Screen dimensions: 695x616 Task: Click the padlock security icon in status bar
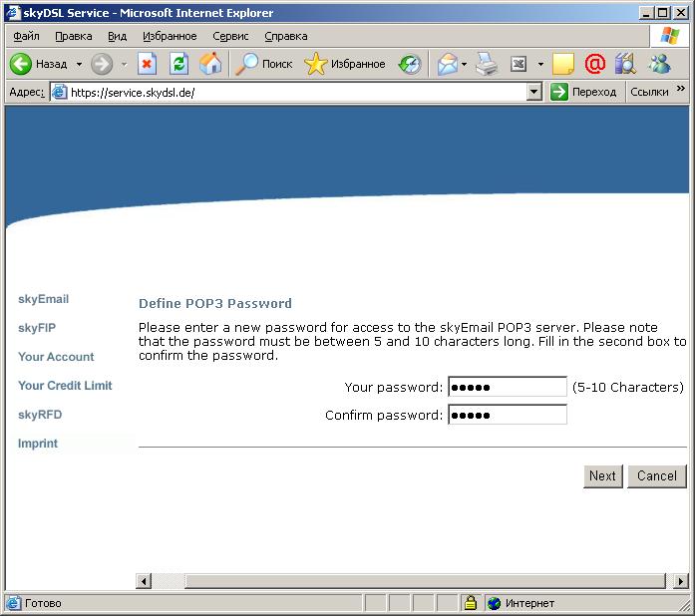coord(471,603)
